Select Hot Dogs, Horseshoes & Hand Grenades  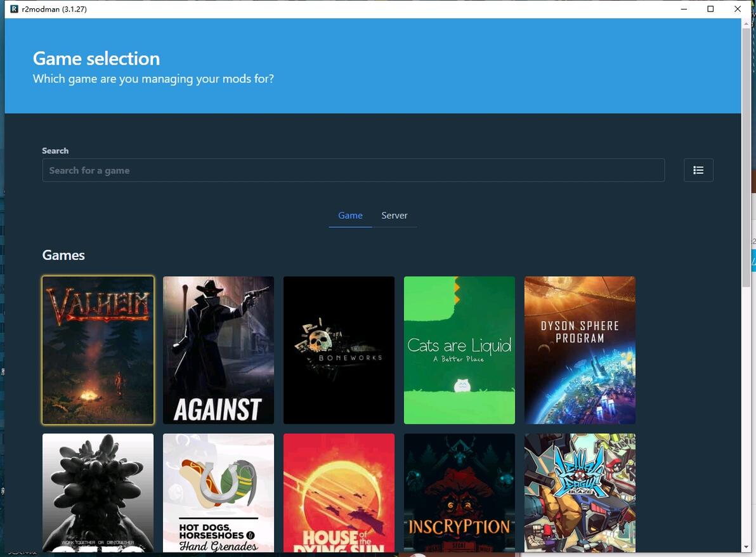(218, 492)
